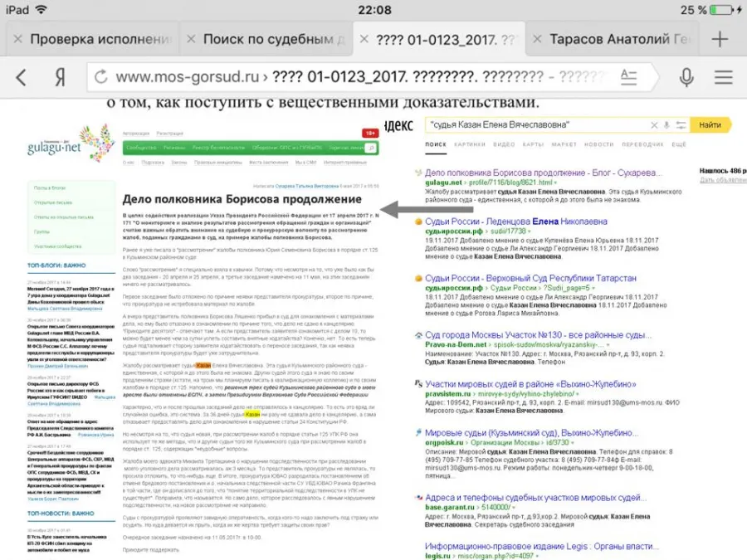The width and height of the screenshot is (747, 560).
Task: Open result "Дело полковника Борисова продолжение - Блог"
Action: [x=543, y=173]
